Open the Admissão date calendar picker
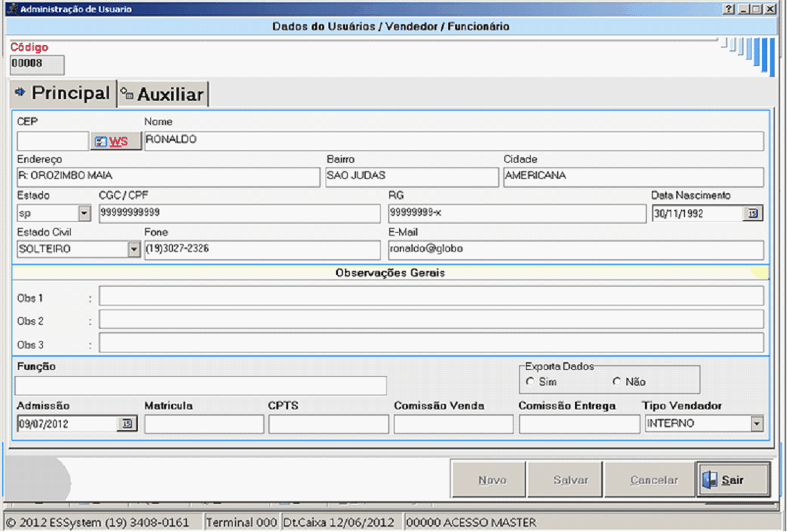This screenshot has height=532, width=787. pyautogui.click(x=127, y=424)
